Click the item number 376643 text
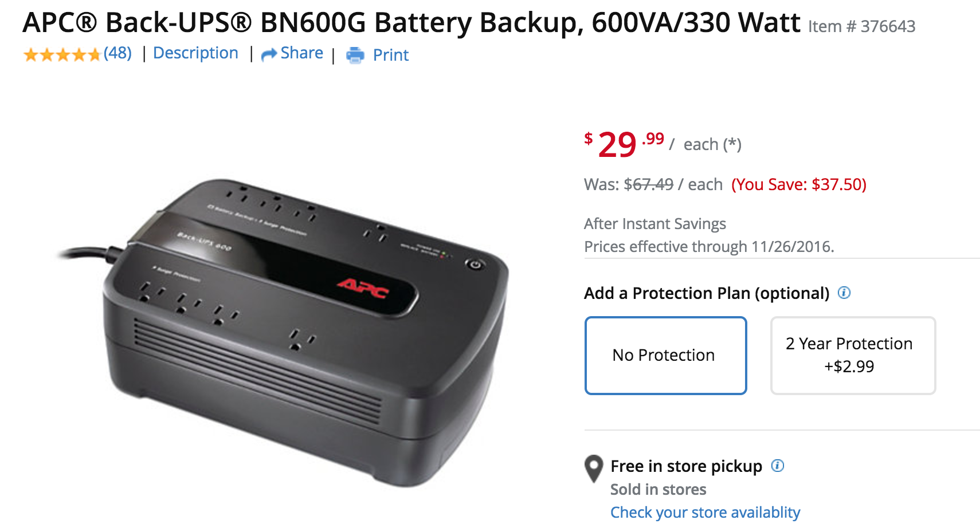Viewport: 980px width, 528px height. (x=861, y=26)
